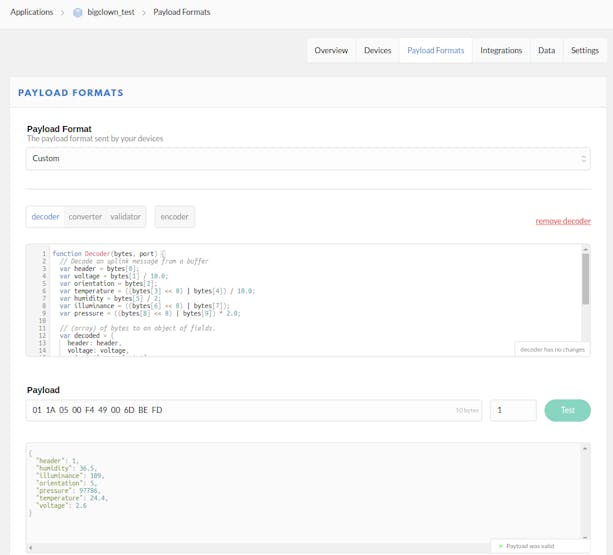Click the "voltage": 2.6 output line
The width and height of the screenshot is (613, 555).
(x=61, y=506)
